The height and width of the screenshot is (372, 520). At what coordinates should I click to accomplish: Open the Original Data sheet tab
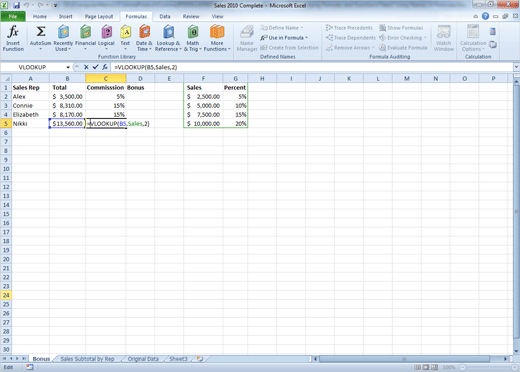click(x=143, y=359)
